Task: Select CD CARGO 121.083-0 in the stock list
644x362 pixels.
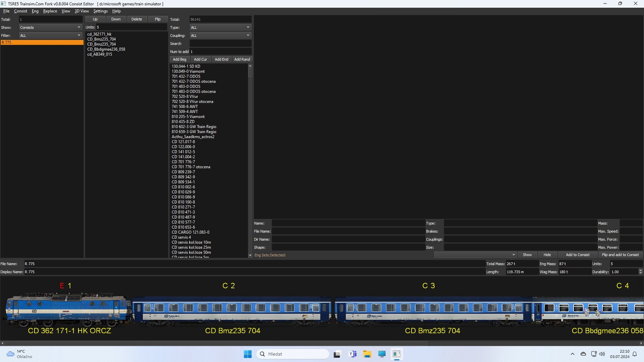Action: (191, 232)
